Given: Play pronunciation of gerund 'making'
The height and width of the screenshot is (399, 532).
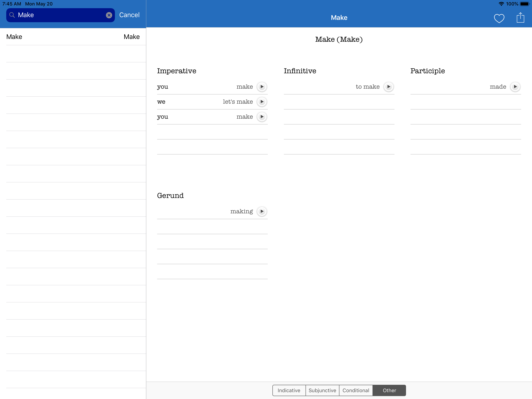Looking at the screenshot, I should [x=262, y=211].
